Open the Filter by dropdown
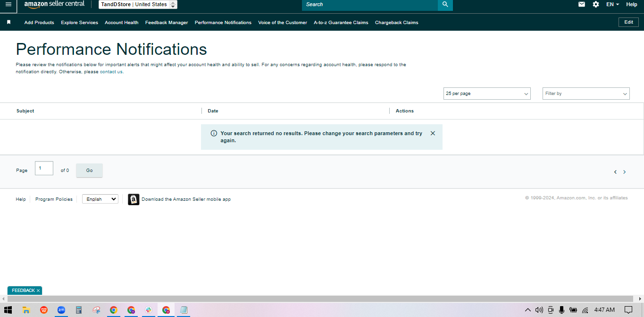This screenshot has height=317, width=644. tap(586, 94)
